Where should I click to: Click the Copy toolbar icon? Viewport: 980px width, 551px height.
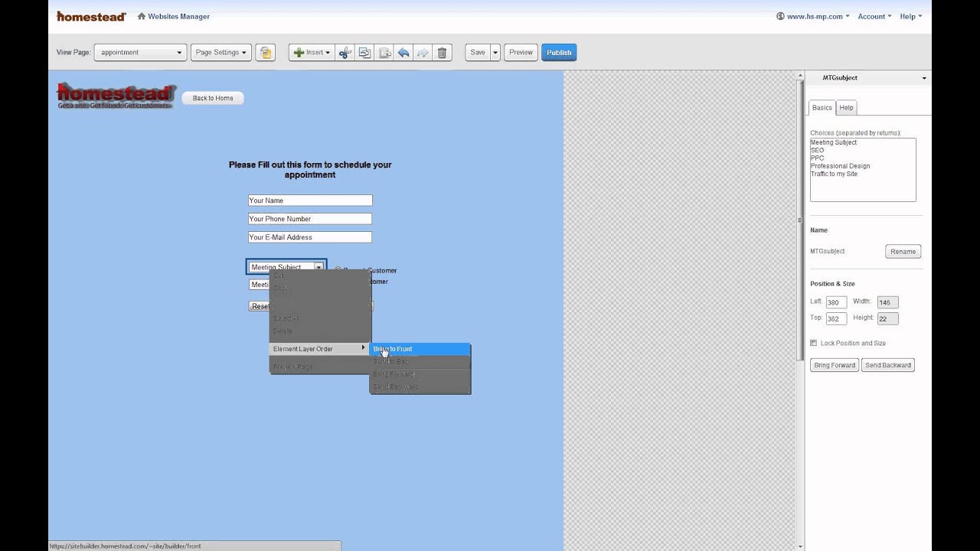364,53
